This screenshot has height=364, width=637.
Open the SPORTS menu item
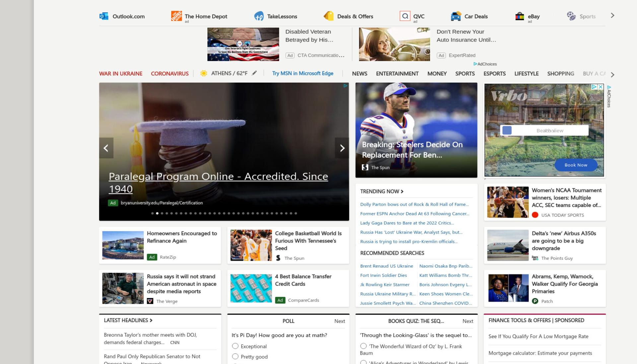(x=465, y=74)
